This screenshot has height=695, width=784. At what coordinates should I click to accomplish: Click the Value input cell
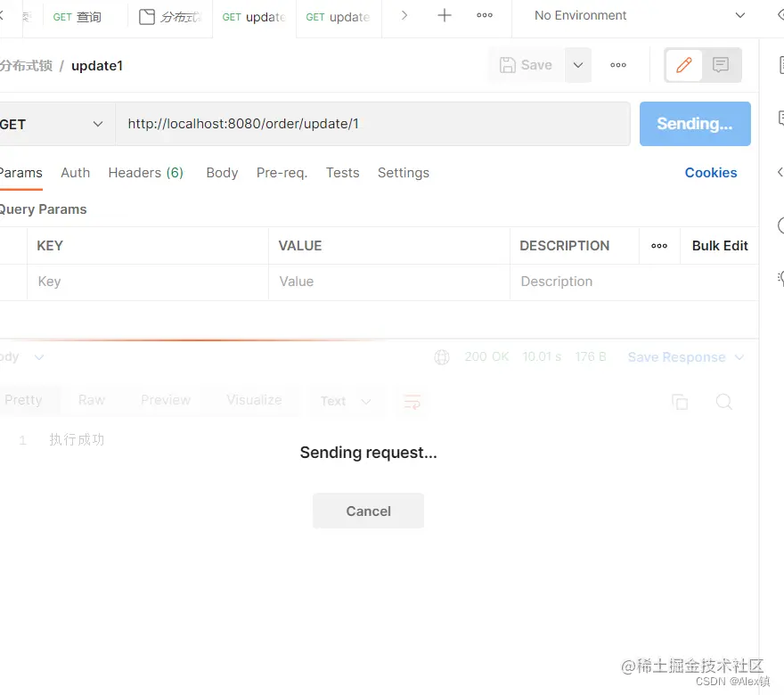pos(389,282)
